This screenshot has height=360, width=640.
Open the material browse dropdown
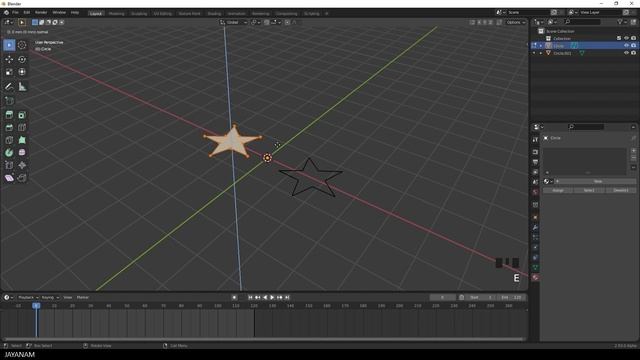pos(548,181)
